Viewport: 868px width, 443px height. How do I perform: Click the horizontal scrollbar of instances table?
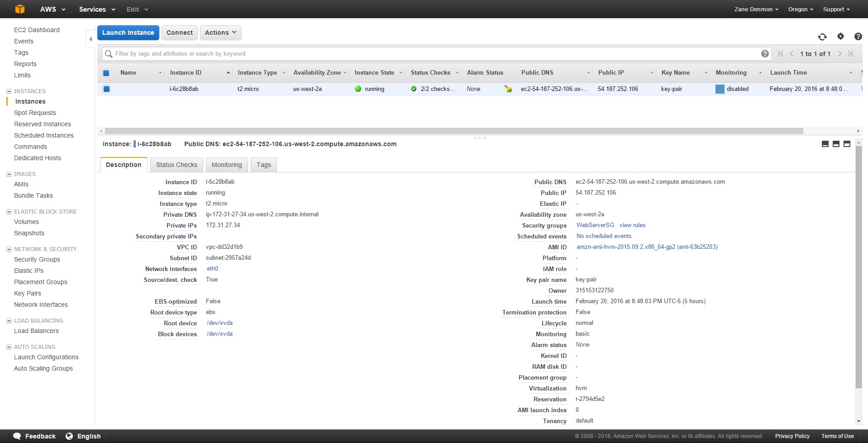[x=454, y=131]
